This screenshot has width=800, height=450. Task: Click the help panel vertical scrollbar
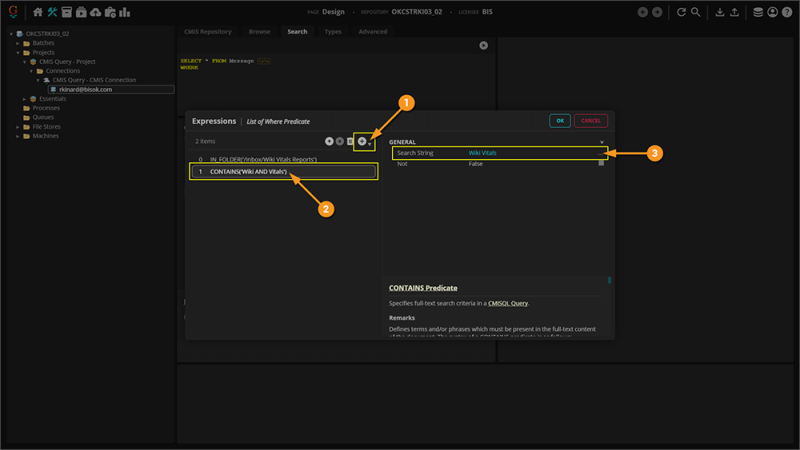point(609,280)
